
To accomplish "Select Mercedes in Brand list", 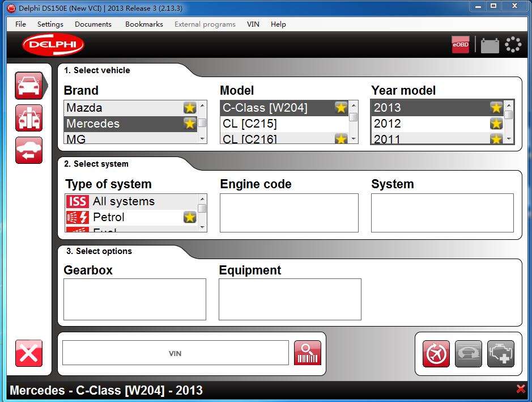I will (131, 124).
